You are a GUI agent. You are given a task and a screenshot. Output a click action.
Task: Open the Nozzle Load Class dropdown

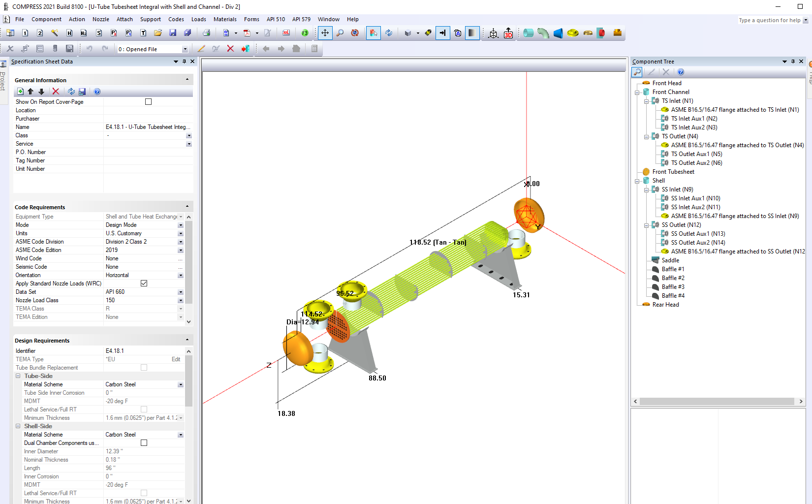[181, 300]
